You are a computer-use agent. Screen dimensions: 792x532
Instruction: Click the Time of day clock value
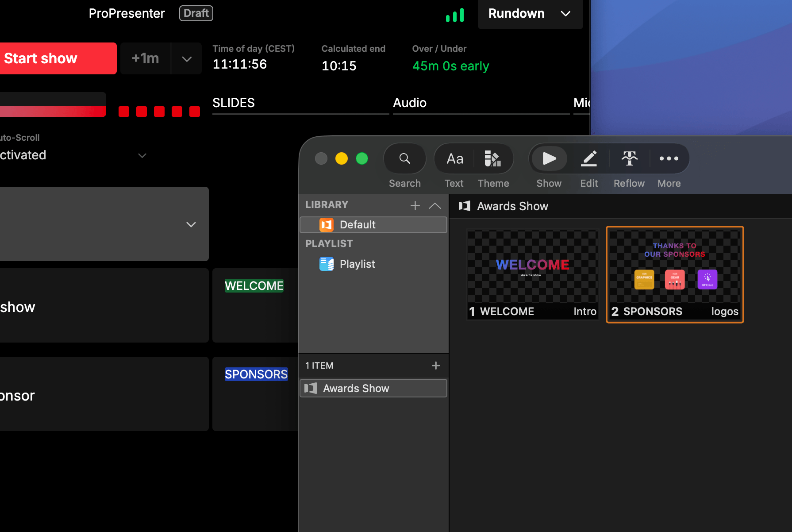(x=240, y=64)
